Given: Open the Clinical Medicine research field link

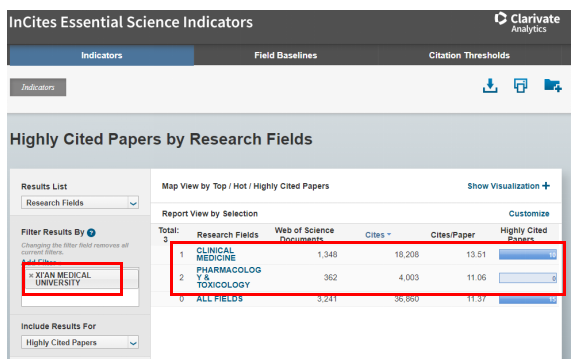Looking at the screenshot, I should [216, 254].
